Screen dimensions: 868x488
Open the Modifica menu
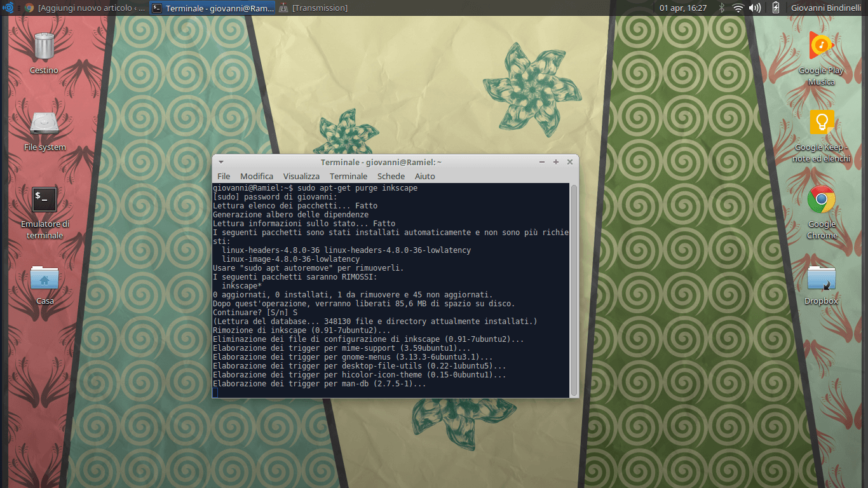(257, 176)
